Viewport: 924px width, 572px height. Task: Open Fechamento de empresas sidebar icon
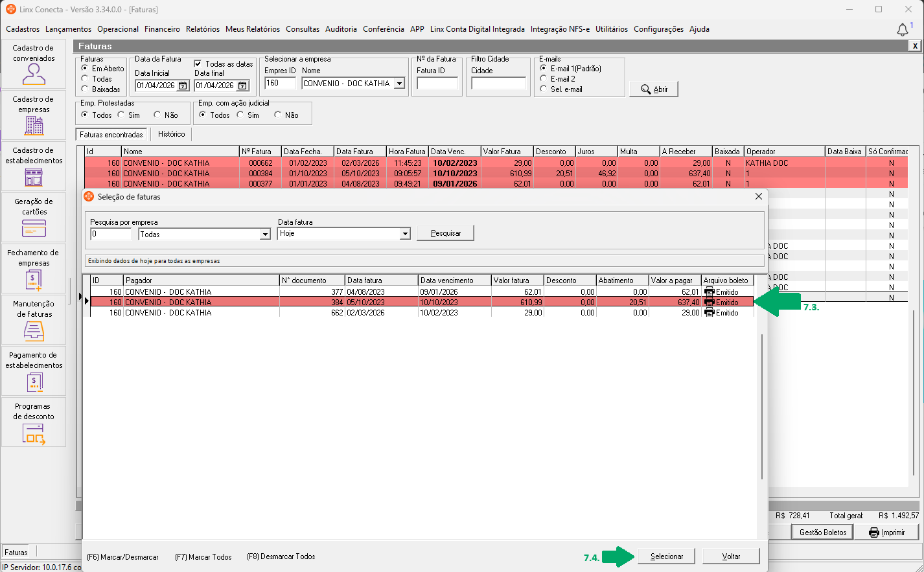(x=34, y=269)
